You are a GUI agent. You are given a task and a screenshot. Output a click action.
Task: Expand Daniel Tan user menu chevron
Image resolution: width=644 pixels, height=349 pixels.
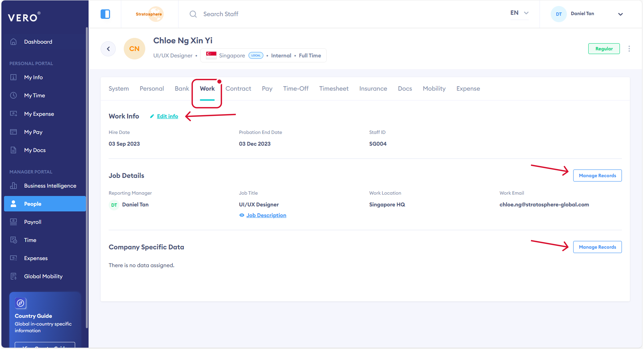click(620, 14)
